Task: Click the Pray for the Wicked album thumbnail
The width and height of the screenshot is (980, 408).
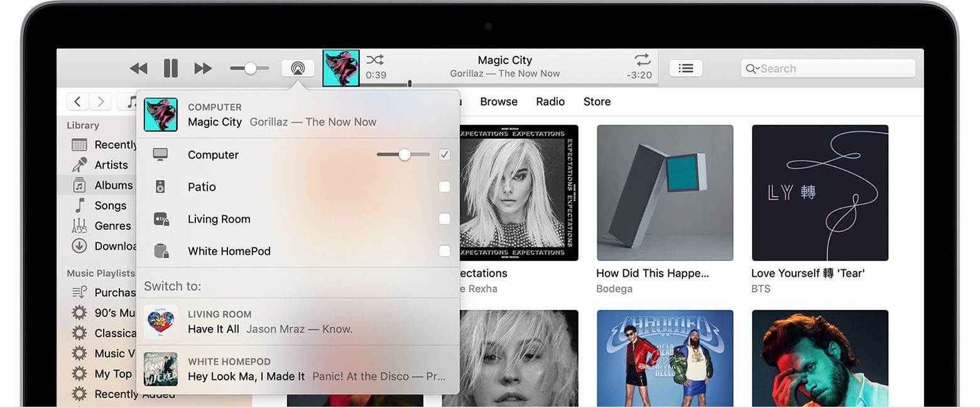Action: pyautogui.click(x=161, y=369)
